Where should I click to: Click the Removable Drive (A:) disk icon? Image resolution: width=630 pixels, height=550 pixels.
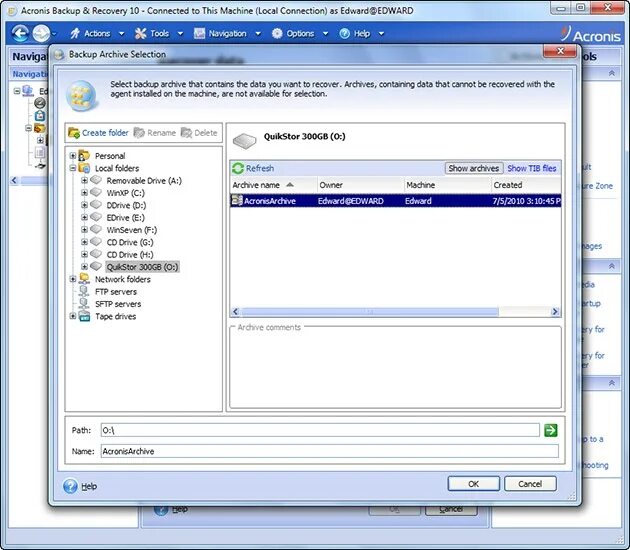tap(96, 180)
